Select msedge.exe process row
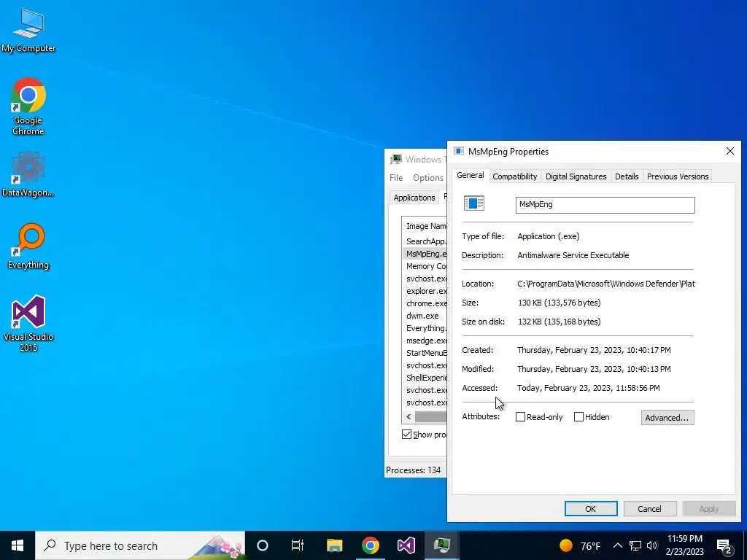The height and width of the screenshot is (560, 747). click(x=426, y=341)
